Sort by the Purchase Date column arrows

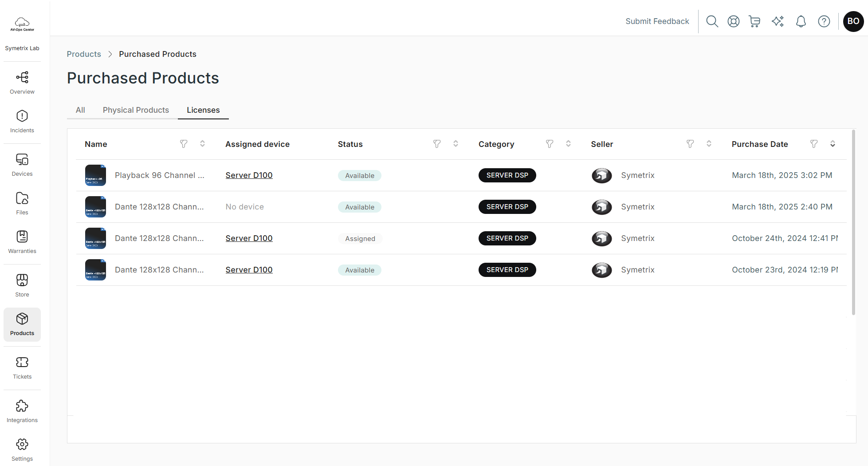point(833,144)
